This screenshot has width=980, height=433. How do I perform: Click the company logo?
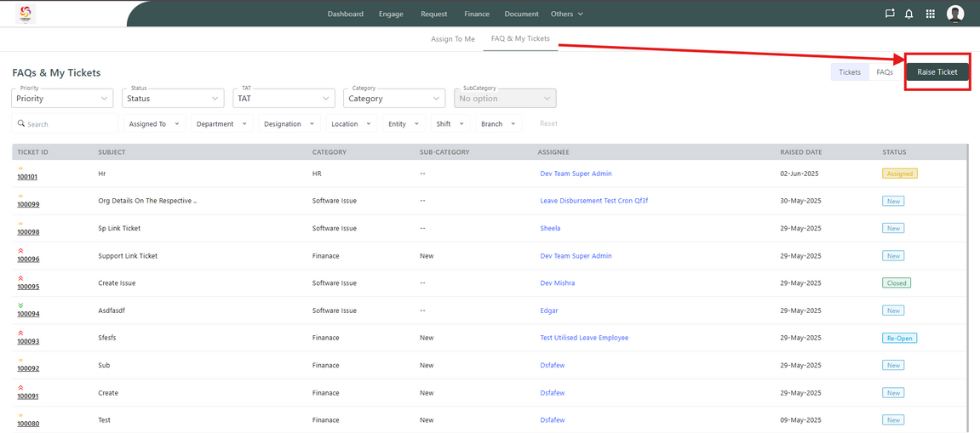click(x=25, y=13)
